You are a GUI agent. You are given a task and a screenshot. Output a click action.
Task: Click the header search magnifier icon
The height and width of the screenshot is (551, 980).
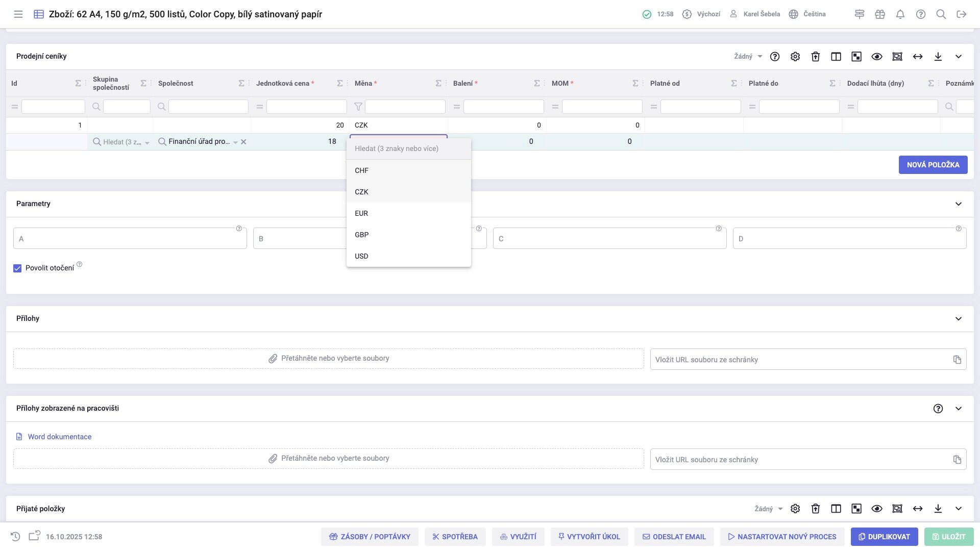941,14
